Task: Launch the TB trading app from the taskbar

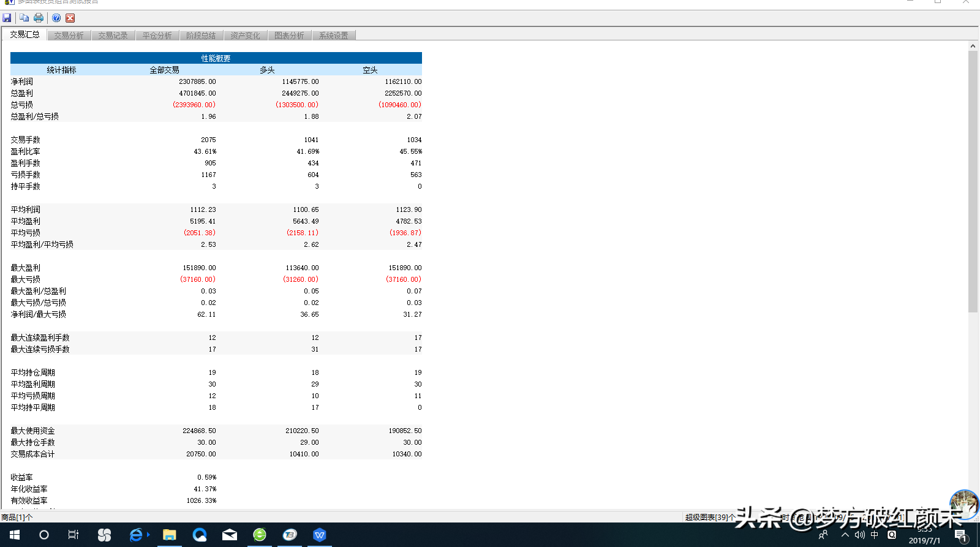Action: point(290,535)
